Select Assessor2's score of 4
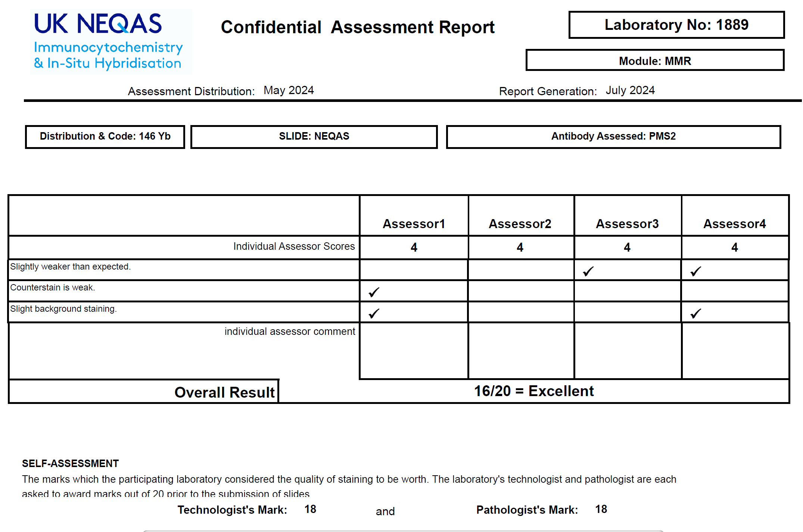The width and height of the screenshot is (803, 532). coord(520,247)
